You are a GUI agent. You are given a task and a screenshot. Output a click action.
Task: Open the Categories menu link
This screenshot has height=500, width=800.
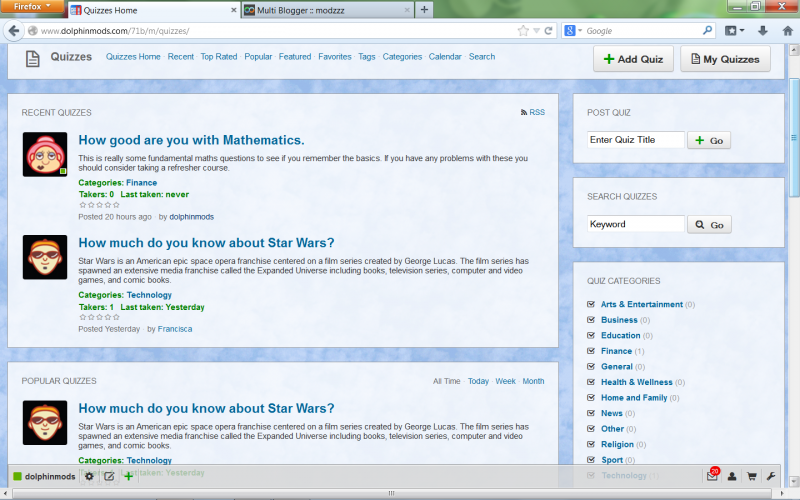point(402,57)
